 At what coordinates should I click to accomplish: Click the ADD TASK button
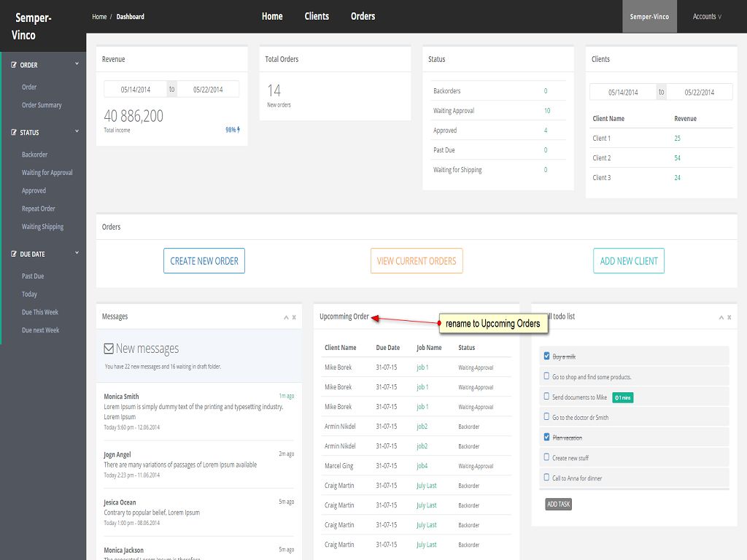point(558,504)
